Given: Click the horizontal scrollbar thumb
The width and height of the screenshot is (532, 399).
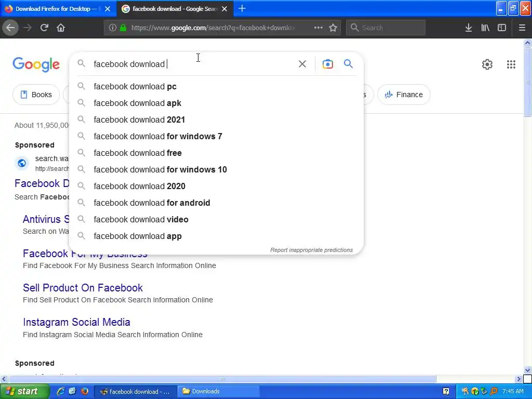Looking at the screenshot, I should pos(222,379).
